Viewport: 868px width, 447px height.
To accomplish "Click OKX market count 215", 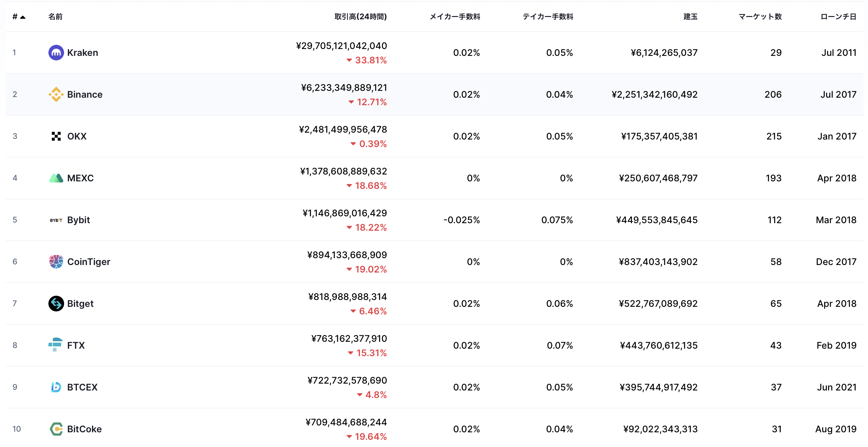I will (x=774, y=136).
